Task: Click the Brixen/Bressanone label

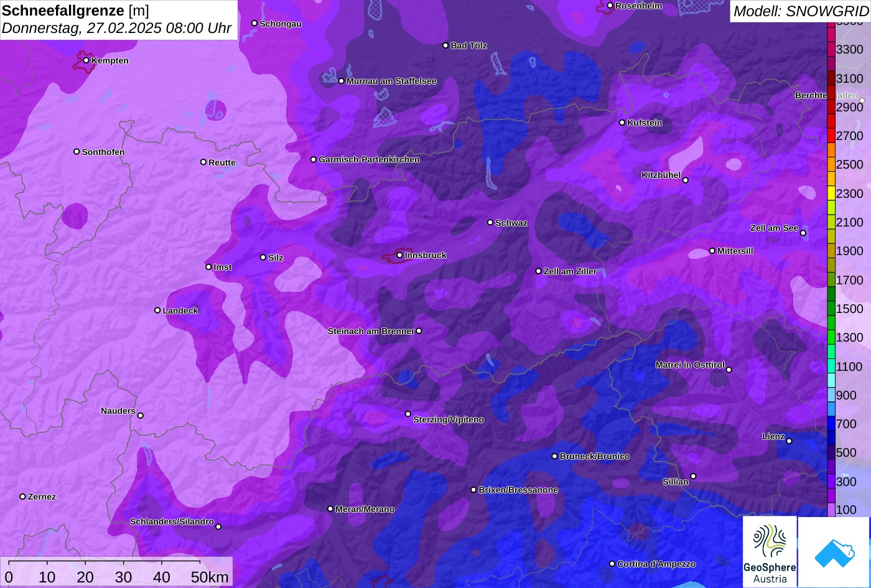Action: point(518,490)
